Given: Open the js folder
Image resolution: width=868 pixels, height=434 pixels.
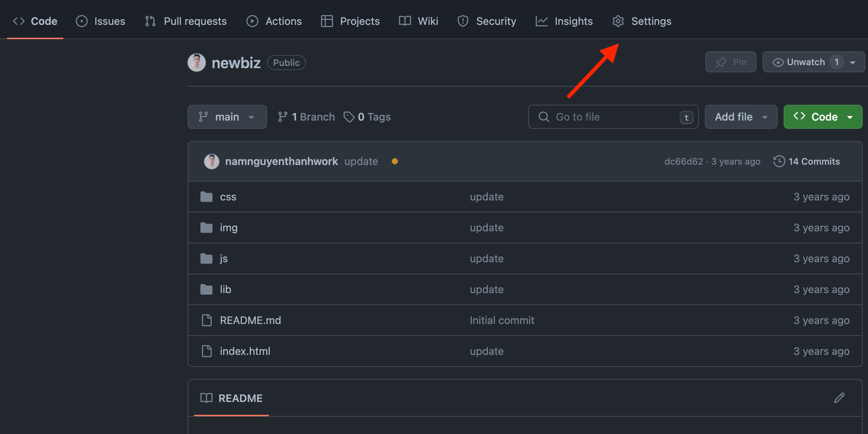Looking at the screenshot, I should coord(224,258).
